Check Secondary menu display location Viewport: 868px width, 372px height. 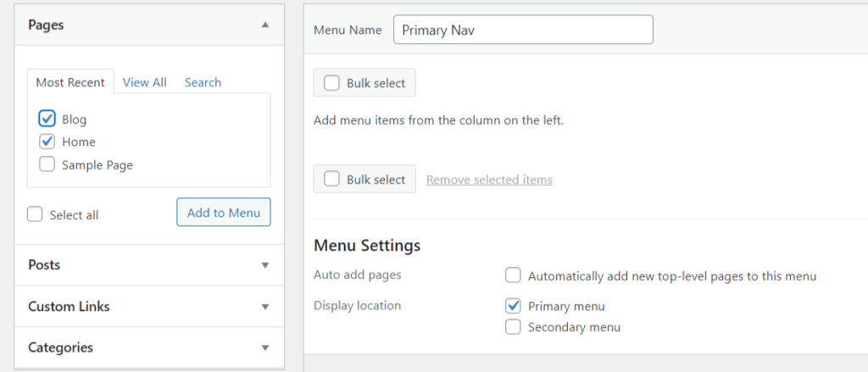[513, 326]
